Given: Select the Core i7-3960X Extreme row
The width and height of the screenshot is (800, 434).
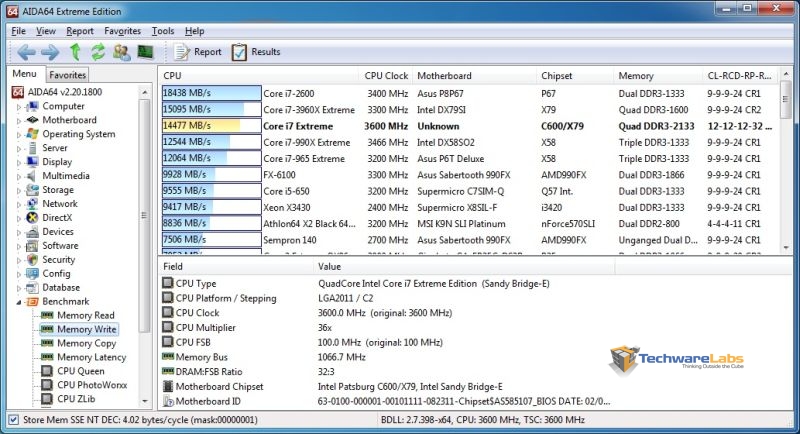Looking at the screenshot, I should tap(469, 110).
